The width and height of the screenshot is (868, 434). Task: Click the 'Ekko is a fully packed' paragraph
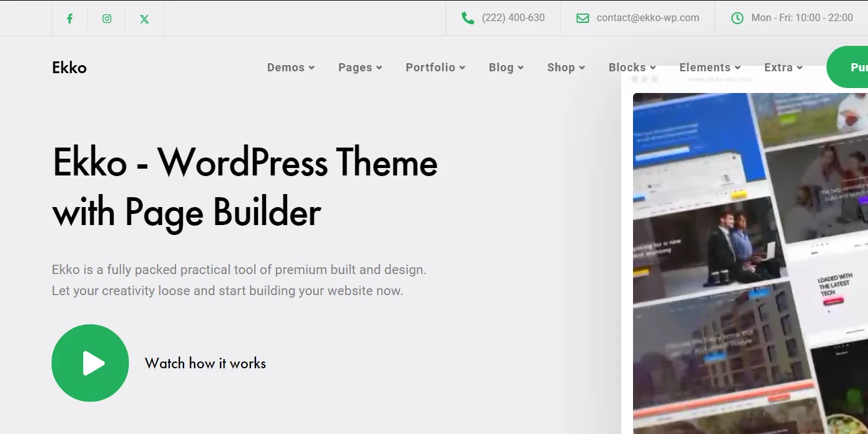pos(239,280)
